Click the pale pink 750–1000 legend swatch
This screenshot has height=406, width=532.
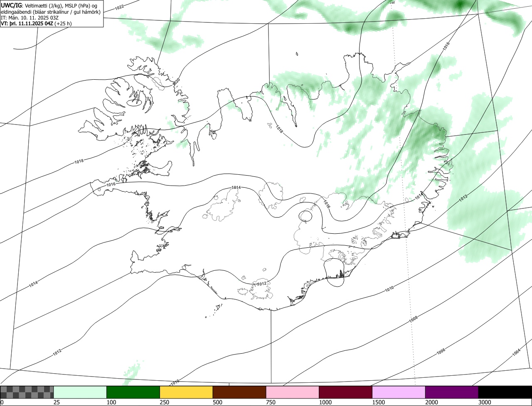pyautogui.click(x=293, y=392)
